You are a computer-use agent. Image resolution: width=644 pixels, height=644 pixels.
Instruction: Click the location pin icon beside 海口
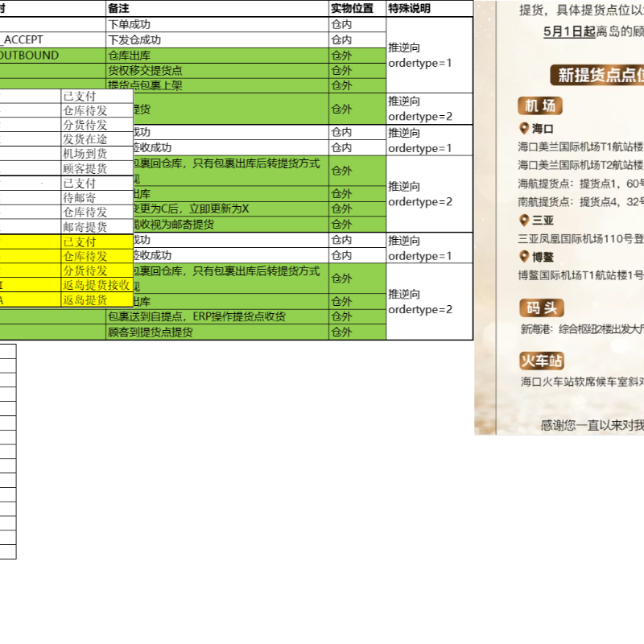tap(524, 129)
